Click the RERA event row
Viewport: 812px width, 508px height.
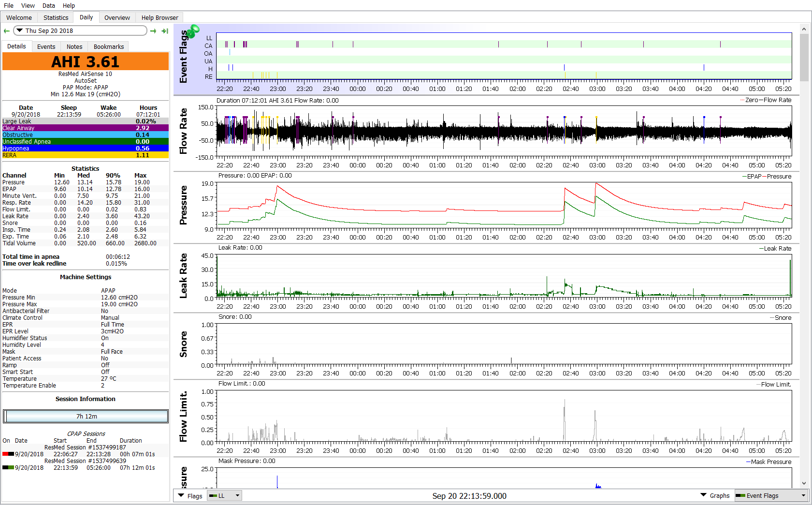(86, 155)
